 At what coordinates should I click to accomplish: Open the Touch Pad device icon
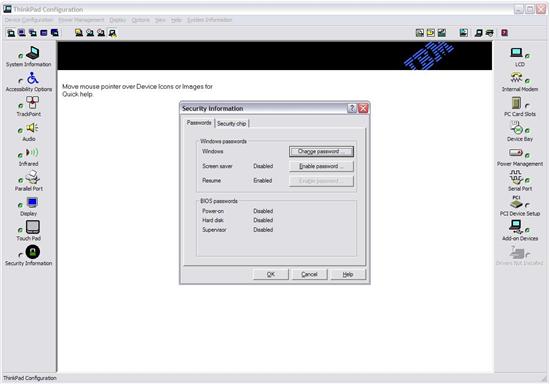(33, 227)
